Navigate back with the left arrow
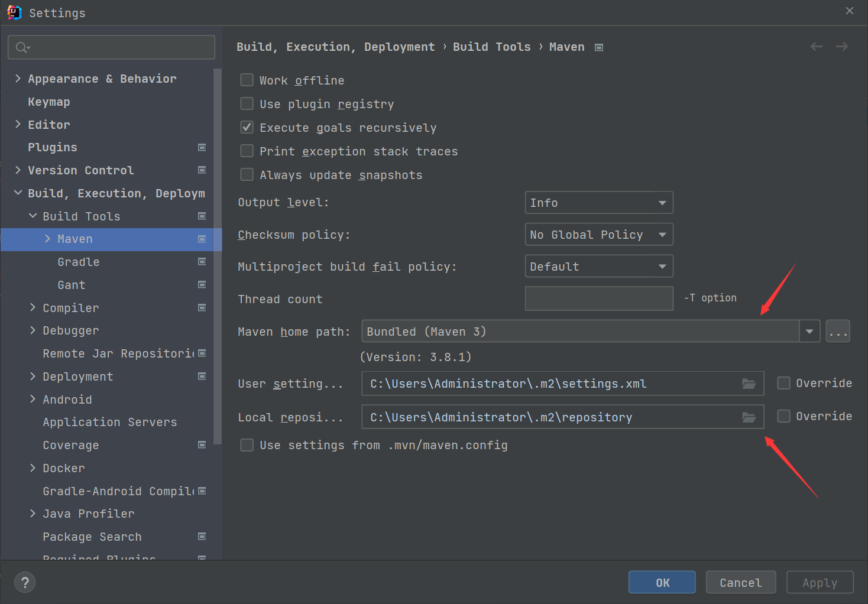The width and height of the screenshot is (868, 604). [x=817, y=47]
